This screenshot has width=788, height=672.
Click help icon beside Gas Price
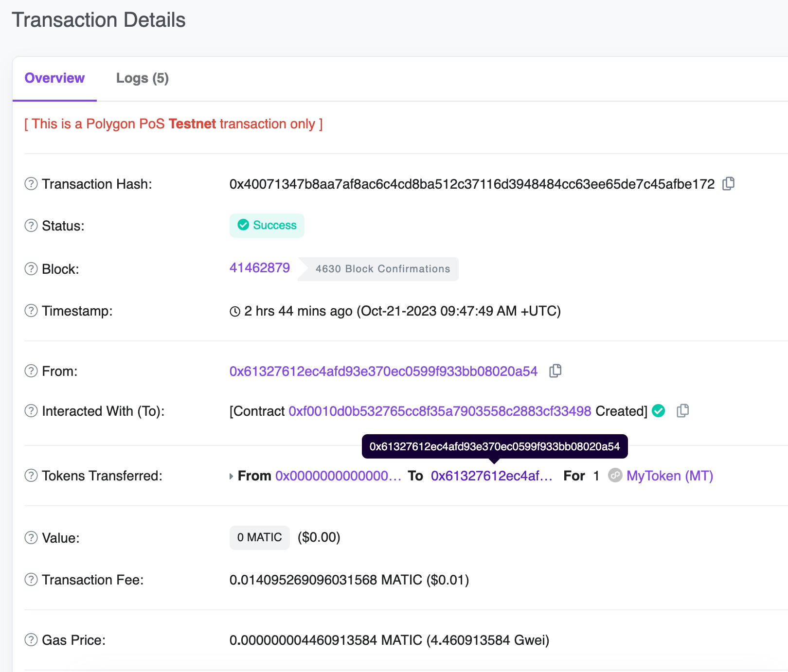(31, 640)
